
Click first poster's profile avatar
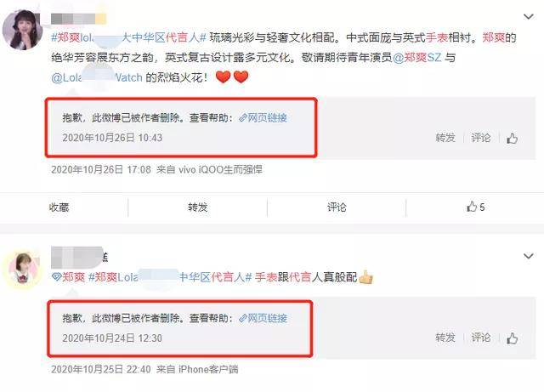(x=23, y=30)
